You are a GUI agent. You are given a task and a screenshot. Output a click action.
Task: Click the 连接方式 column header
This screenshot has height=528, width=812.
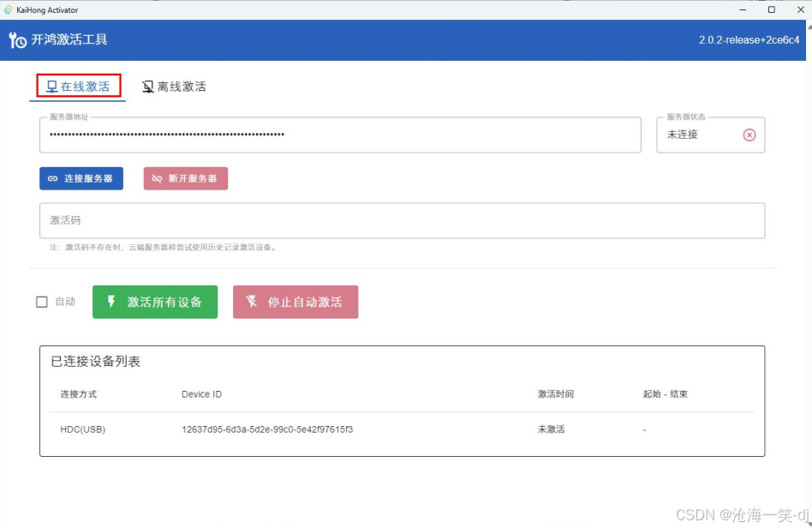(x=78, y=393)
